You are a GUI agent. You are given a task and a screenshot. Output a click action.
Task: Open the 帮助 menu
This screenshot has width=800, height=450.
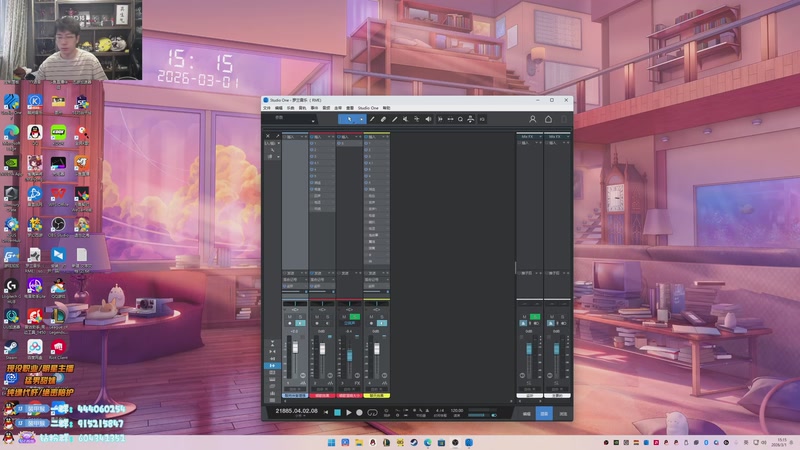387,108
